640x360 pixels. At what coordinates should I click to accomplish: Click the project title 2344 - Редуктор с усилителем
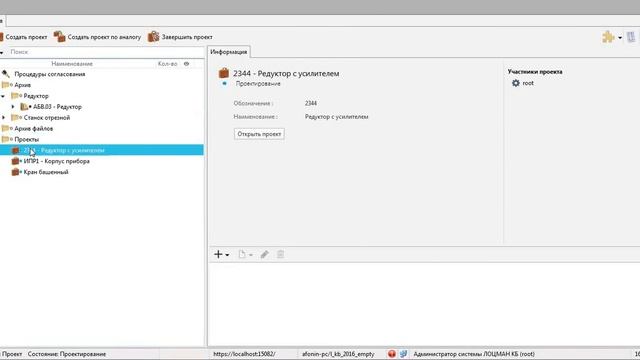pyautogui.click(x=286, y=73)
